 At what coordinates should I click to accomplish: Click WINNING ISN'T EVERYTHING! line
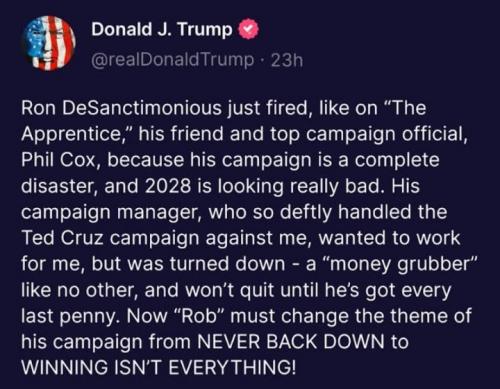(x=158, y=368)
